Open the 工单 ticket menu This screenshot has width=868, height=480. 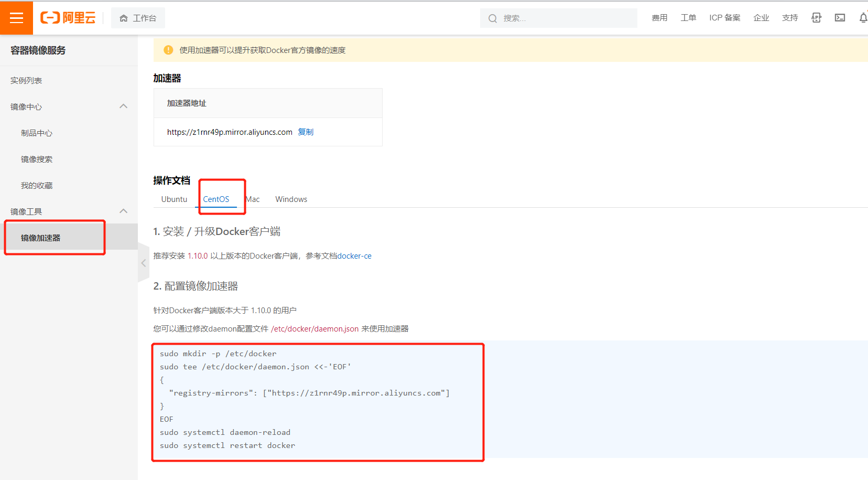click(688, 18)
